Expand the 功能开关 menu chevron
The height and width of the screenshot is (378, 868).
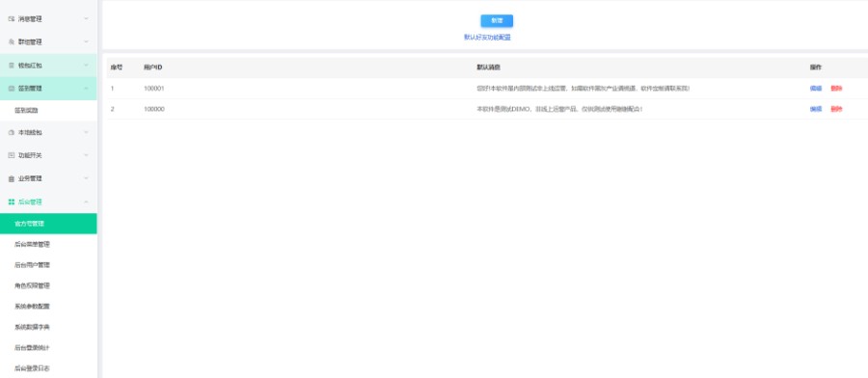pyautogui.click(x=86, y=155)
